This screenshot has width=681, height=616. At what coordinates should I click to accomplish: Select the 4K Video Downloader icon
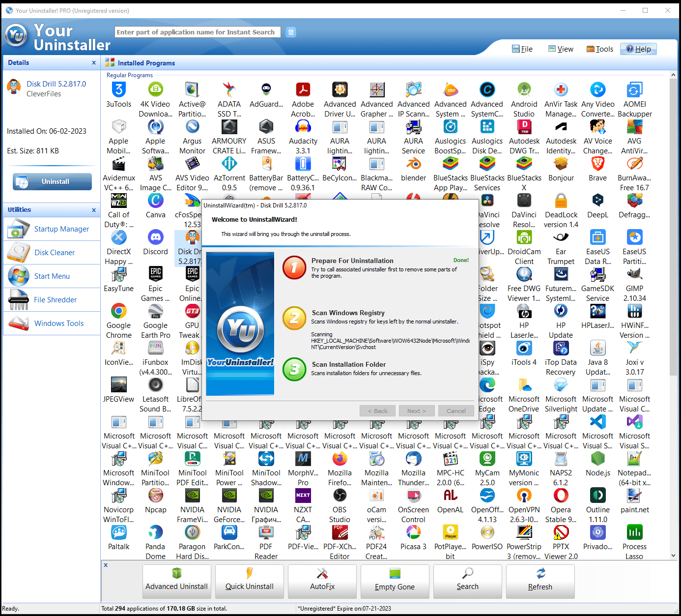tap(155, 90)
